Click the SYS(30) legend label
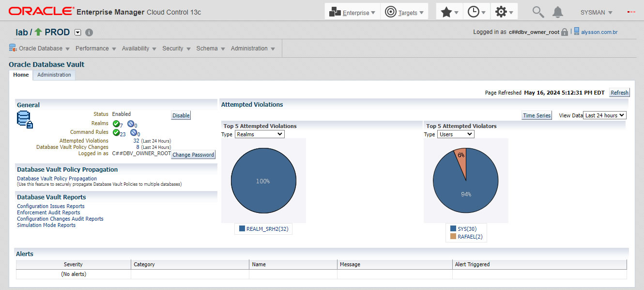Image resolution: width=644 pixels, height=290 pixels. tap(467, 228)
